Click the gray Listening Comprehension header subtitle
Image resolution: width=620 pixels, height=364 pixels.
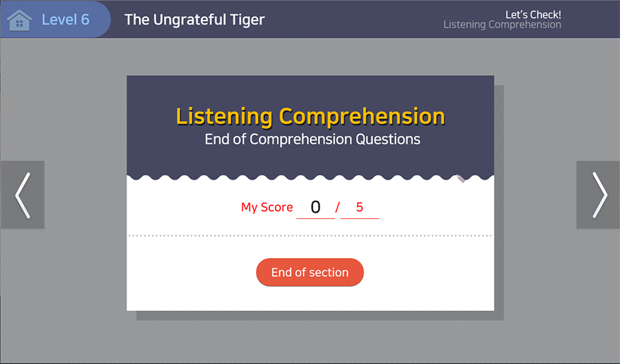point(502,25)
